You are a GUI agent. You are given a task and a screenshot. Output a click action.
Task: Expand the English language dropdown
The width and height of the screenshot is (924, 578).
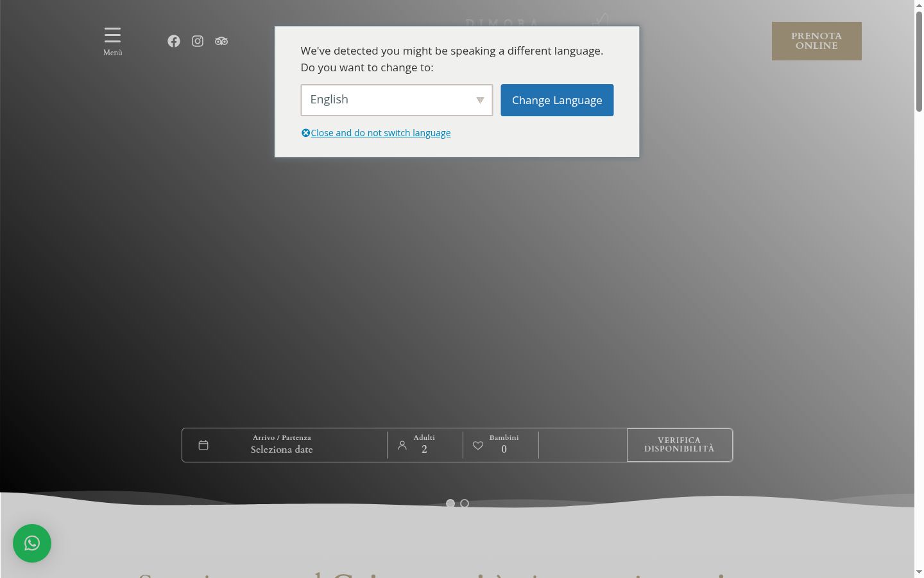(397, 100)
